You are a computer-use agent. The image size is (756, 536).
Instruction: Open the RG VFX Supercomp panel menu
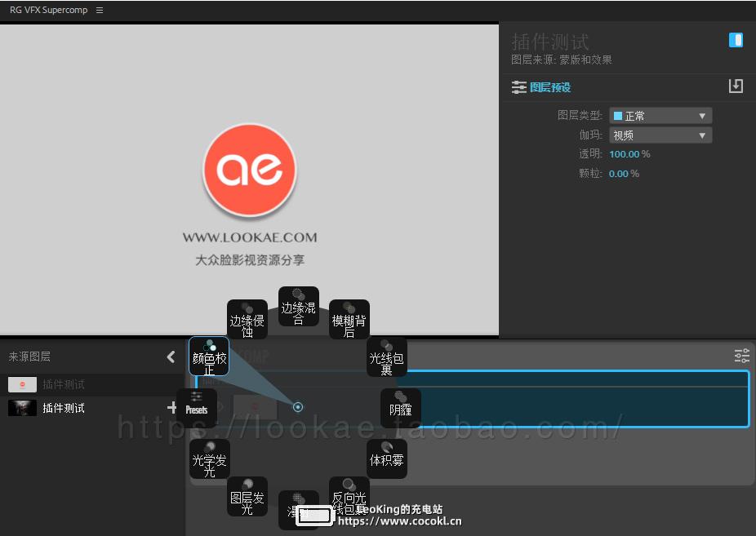click(100, 10)
